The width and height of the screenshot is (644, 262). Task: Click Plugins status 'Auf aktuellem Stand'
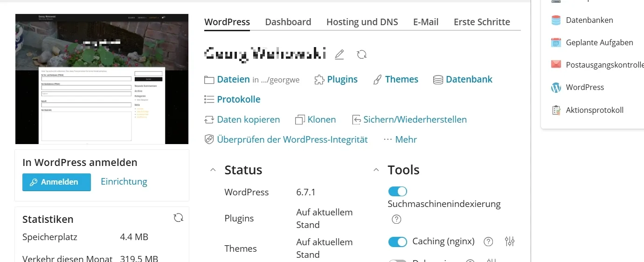pyautogui.click(x=325, y=218)
